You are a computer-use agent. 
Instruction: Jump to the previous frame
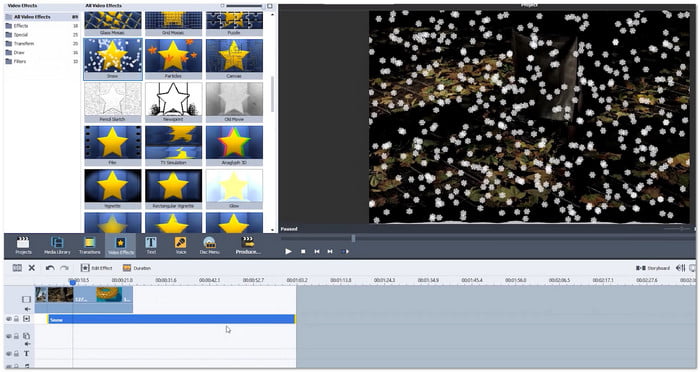tap(317, 251)
